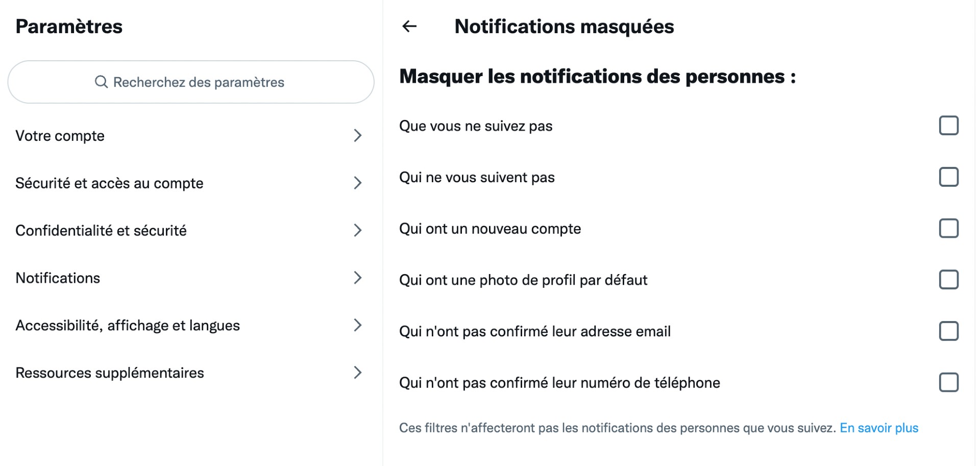Tick 'n'ont pas confirmé leur adresse email'

coord(949,331)
